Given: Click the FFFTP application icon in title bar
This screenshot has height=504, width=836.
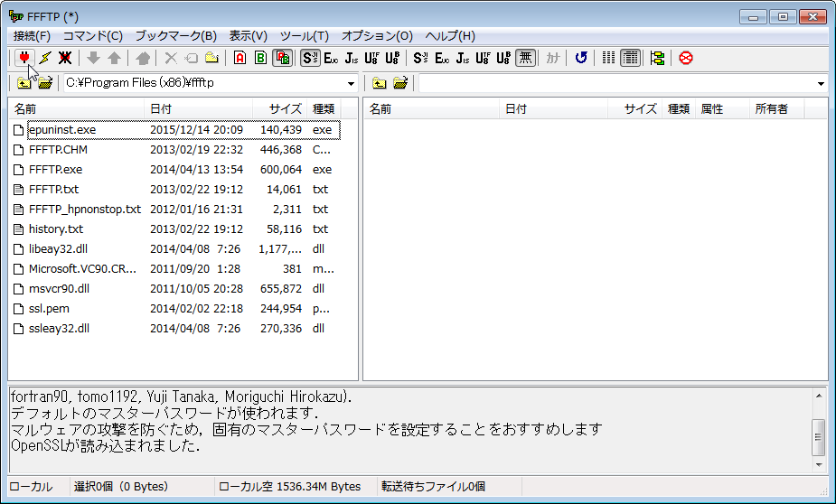Looking at the screenshot, I should tap(16, 16).
